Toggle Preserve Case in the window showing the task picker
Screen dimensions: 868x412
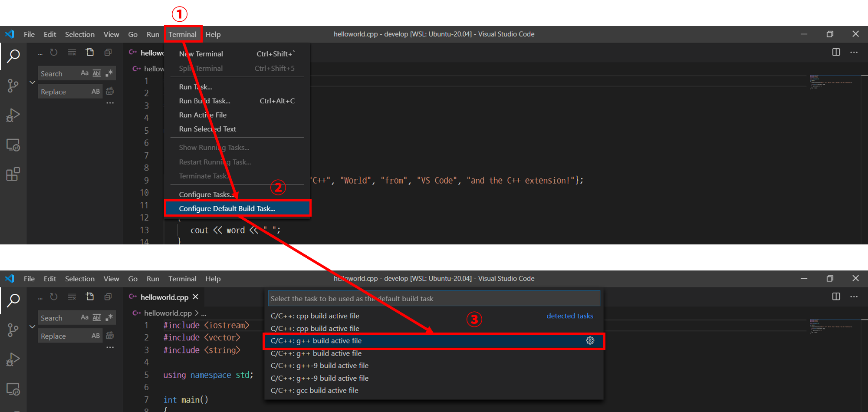(x=95, y=336)
